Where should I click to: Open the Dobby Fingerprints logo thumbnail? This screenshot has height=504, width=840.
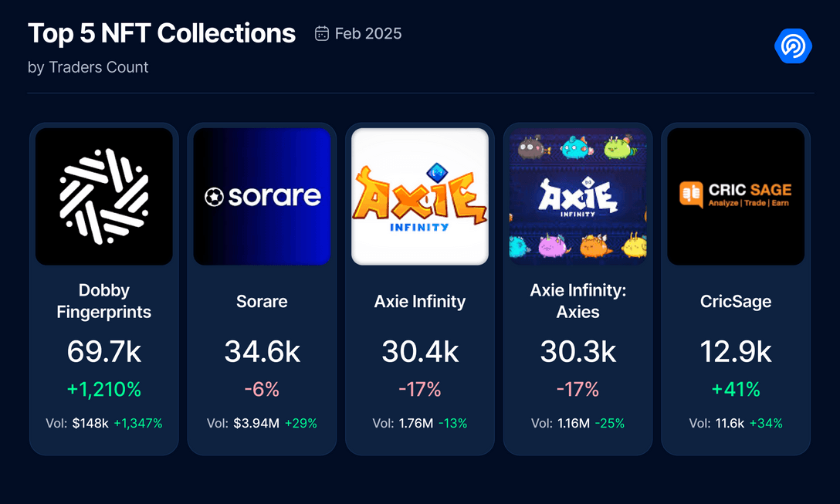tap(104, 196)
